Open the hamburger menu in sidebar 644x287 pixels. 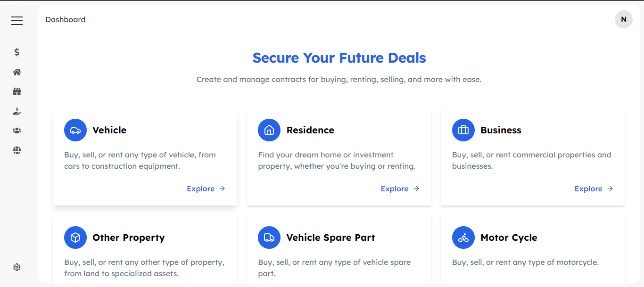pyautogui.click(x=17, y=21)
